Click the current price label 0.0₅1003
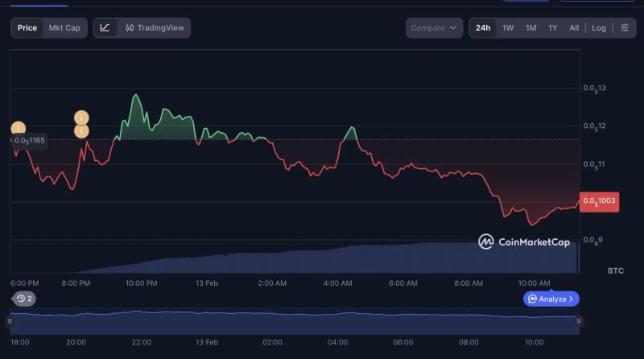Image resolution: width=644 pixels, height=359 pixels. (599, 202)
